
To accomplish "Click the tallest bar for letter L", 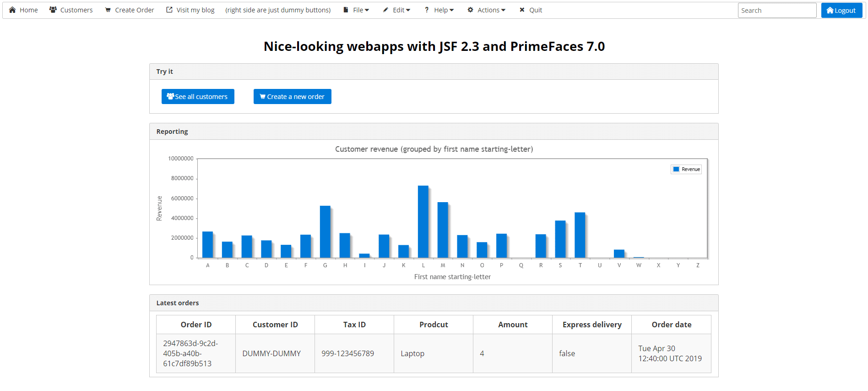I will (x=423, y=221).
